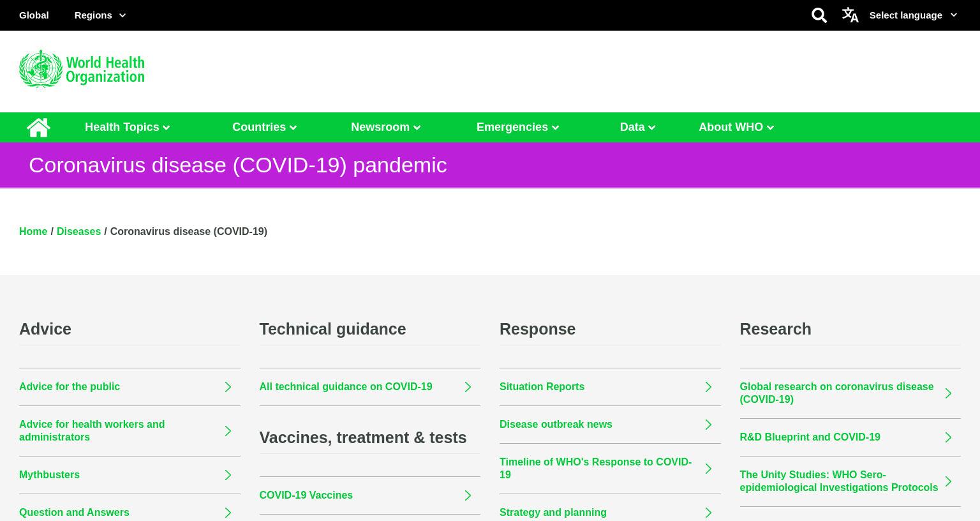Image resolution: width=980 pixels, height=521 pixels.
Task: Expand the Newsroom menu
Action: click(x=386, y=127)
